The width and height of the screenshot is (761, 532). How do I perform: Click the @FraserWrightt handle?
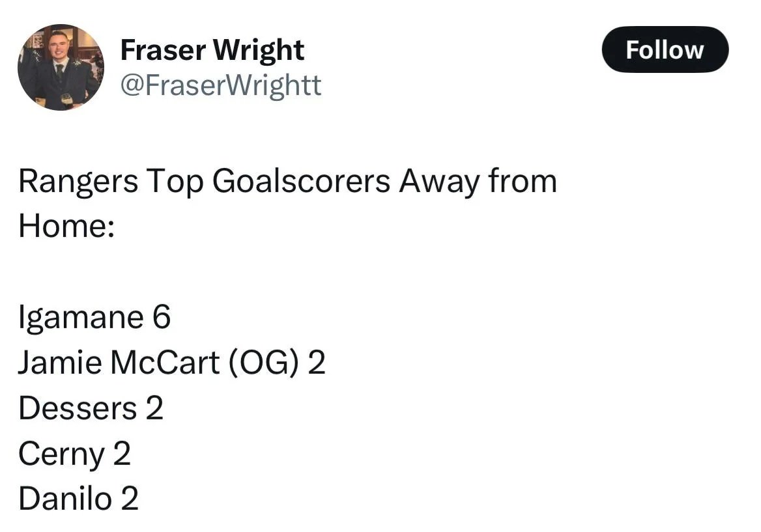pyautogui.click(x=221, y=85)
